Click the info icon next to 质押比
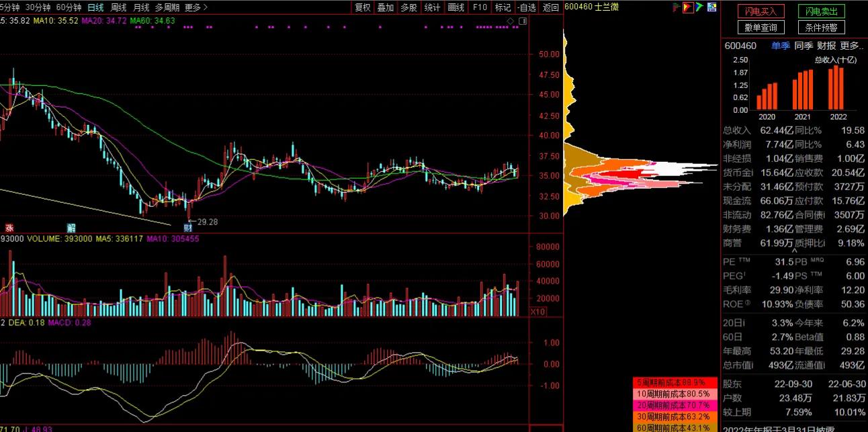Screen dimensions: 868x432 823,243
